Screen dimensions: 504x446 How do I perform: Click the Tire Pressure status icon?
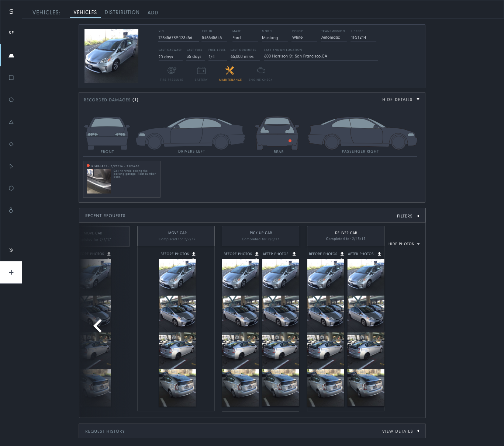coord(172,70)
